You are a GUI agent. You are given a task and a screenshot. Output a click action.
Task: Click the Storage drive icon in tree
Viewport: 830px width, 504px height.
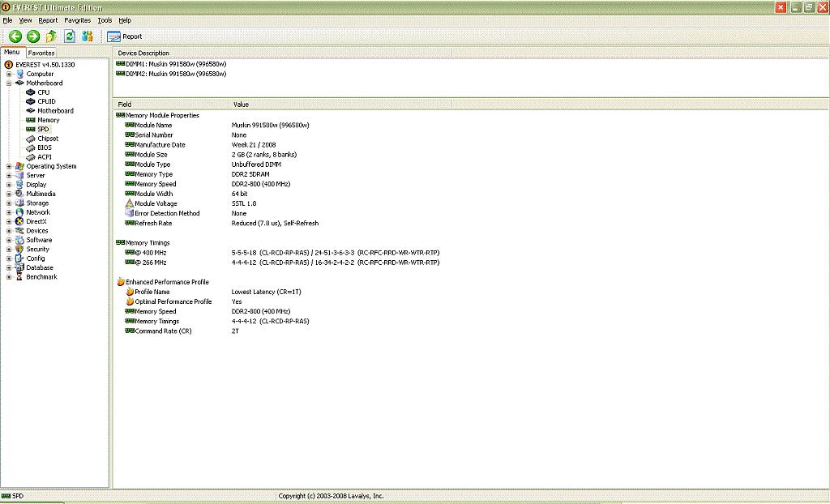point(19,203)
